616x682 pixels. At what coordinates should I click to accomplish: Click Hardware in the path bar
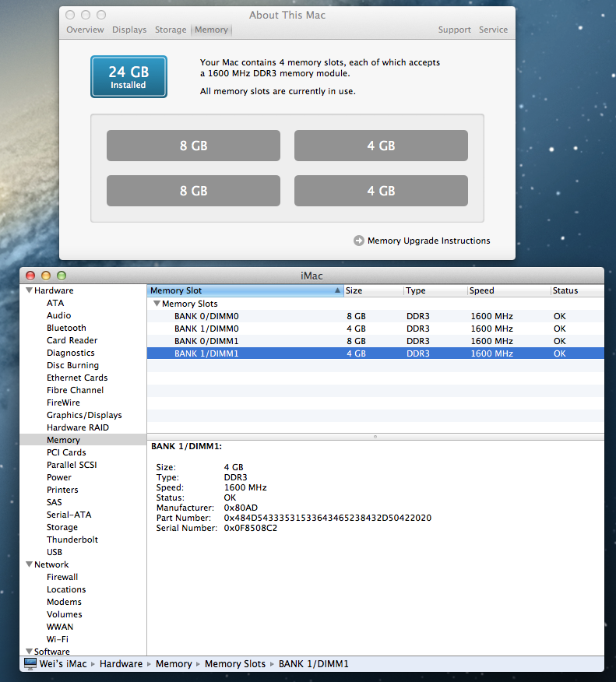click(121, 664)
